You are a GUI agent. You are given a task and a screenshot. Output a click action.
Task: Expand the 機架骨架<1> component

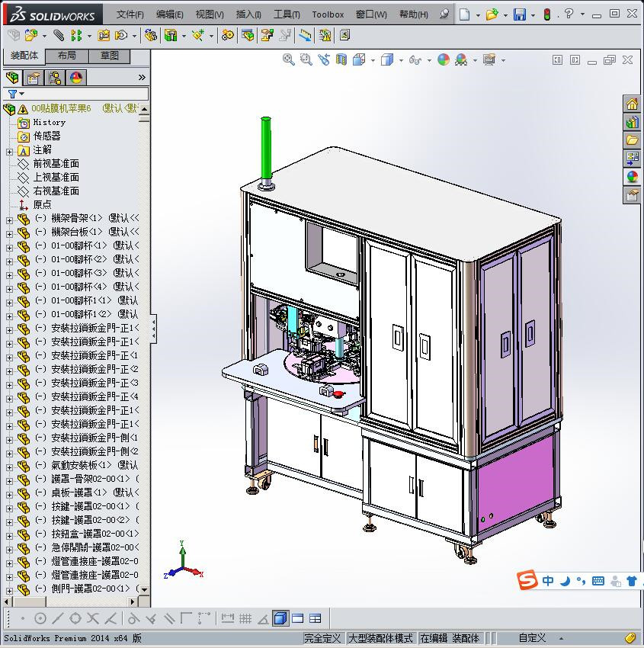[x=9, y=220]
